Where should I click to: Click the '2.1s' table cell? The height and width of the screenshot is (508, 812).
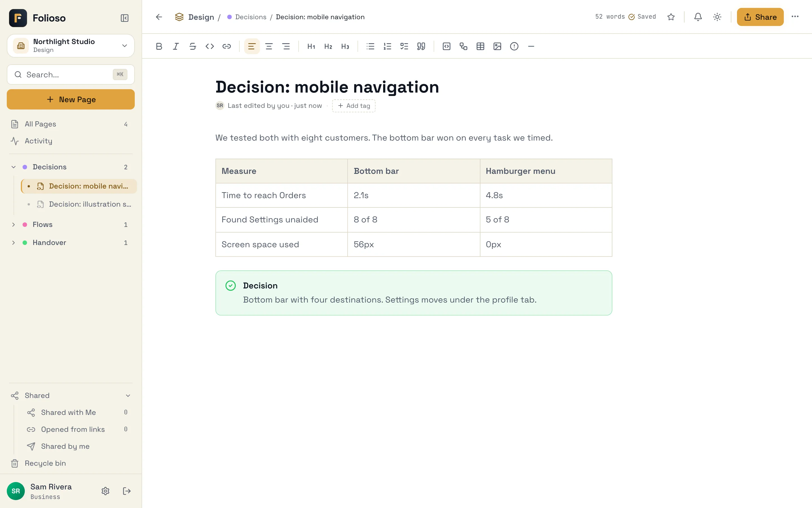(x=414, y=195)
